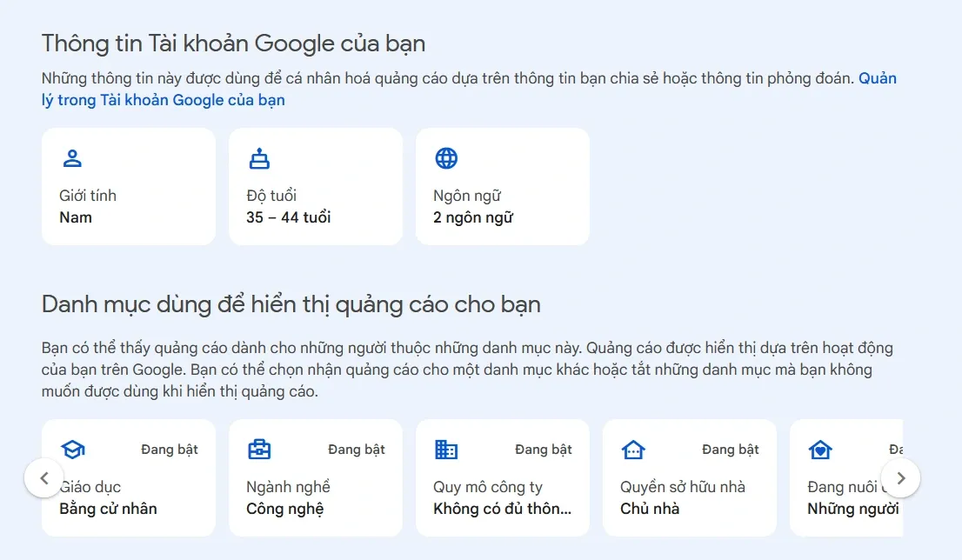Viewport: 962px width, 560px height.
Task: Click the building icon for Quy mô công ty
Action: tap(446, 450)
